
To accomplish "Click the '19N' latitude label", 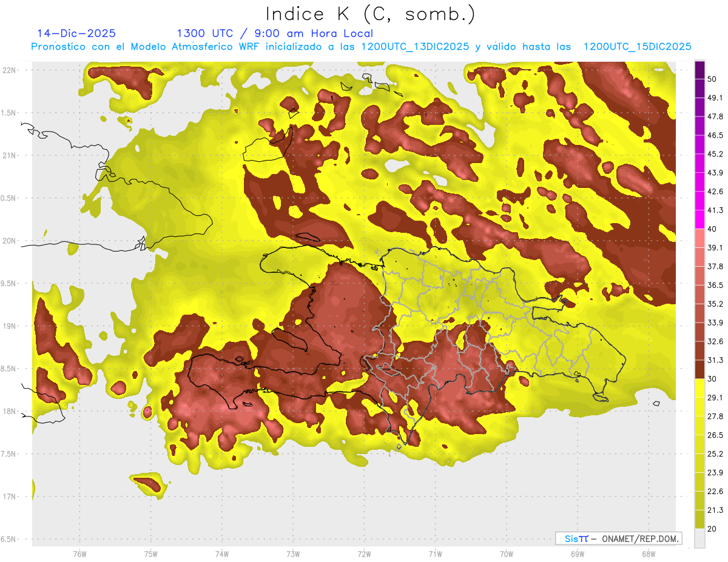I will (x=9, y=326).
